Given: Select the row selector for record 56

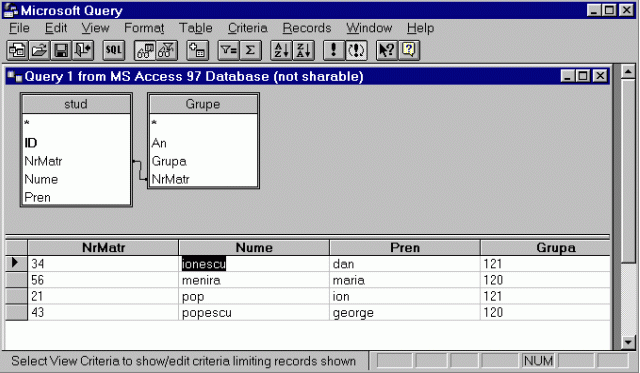Looking at the screenshot, I should click(16, 280).
